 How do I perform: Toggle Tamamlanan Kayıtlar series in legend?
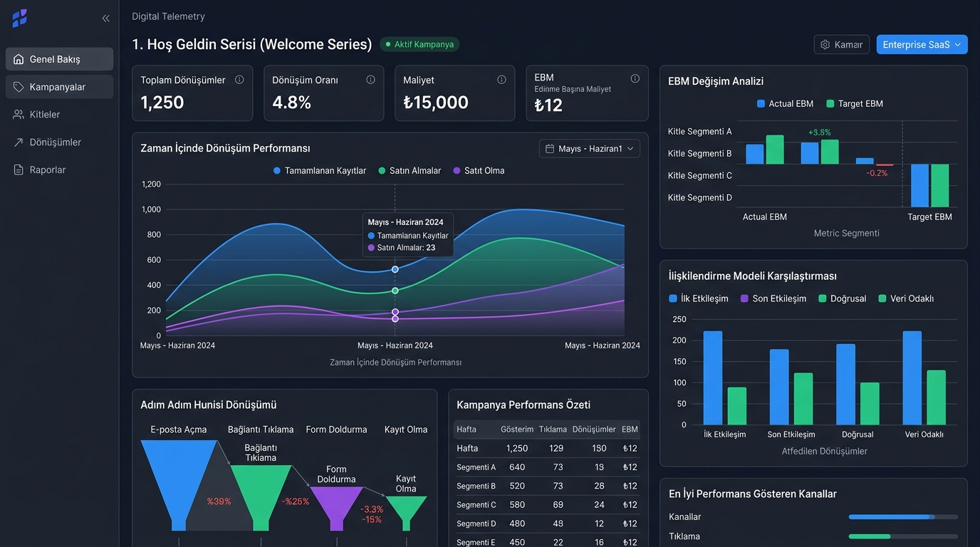click(x=320, y=171)
